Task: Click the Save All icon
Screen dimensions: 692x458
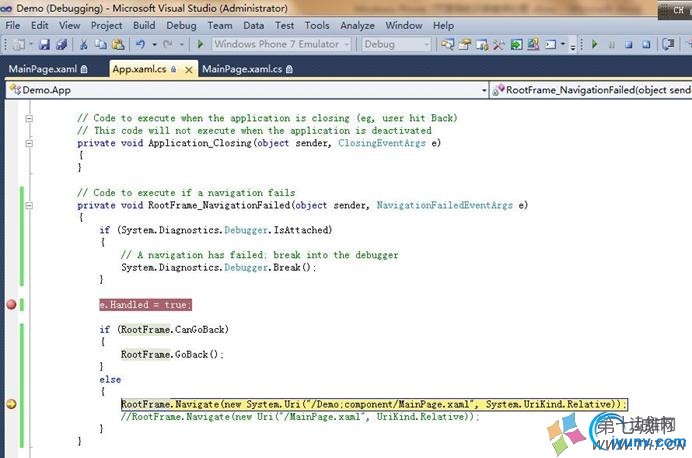Action: 62,44
